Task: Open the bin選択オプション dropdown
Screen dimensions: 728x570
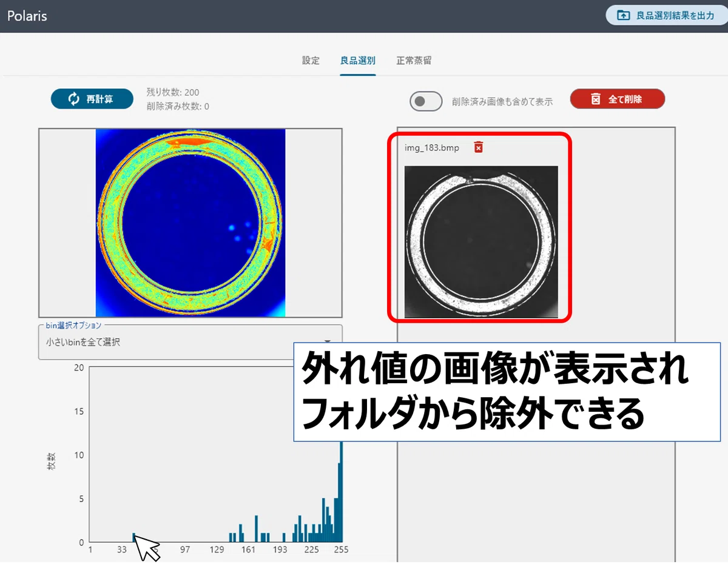Action: [190, 342]
